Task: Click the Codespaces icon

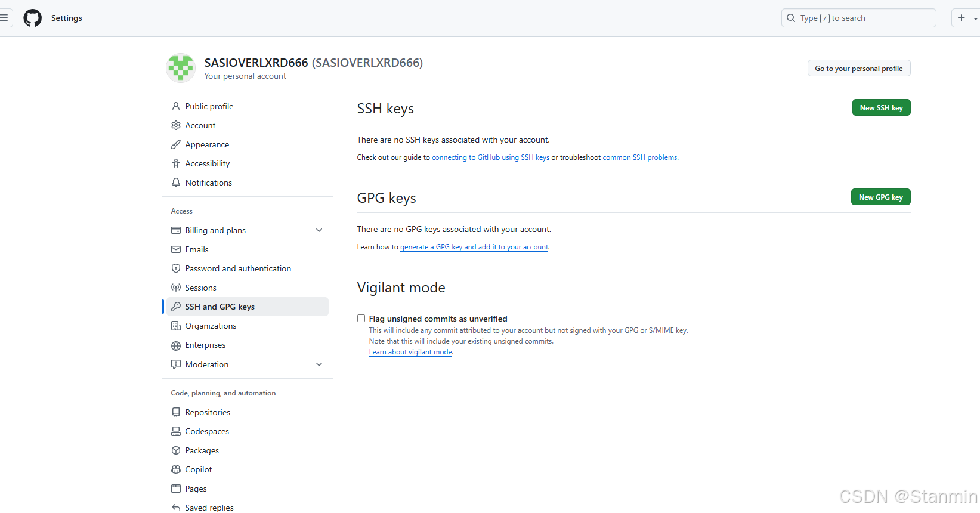Action: coord(176,431)
